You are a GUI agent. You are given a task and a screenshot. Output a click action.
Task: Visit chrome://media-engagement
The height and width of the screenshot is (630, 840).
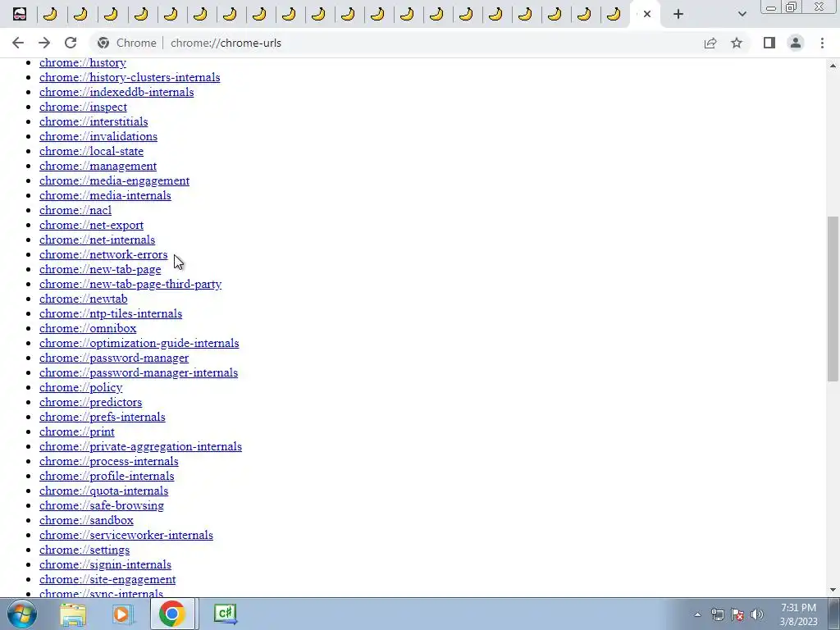pos(114,180)
